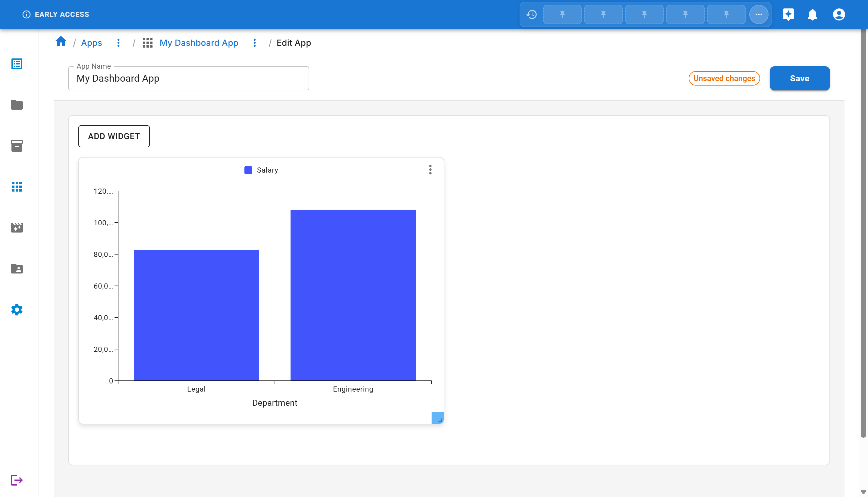This screenshot has height=497, width=868.
Task: Click the more pinned items ellipsis button
Action: (758, 14)
